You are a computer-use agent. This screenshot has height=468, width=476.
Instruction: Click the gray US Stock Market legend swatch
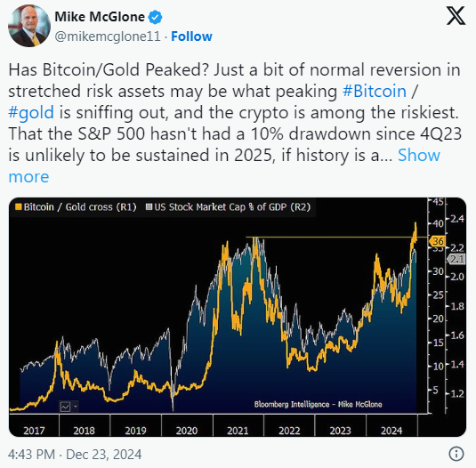(x=149, y=207)
